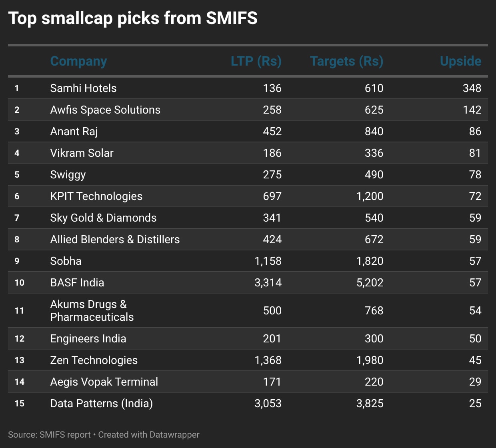Click the Created with Datawrapper credit

149,435
